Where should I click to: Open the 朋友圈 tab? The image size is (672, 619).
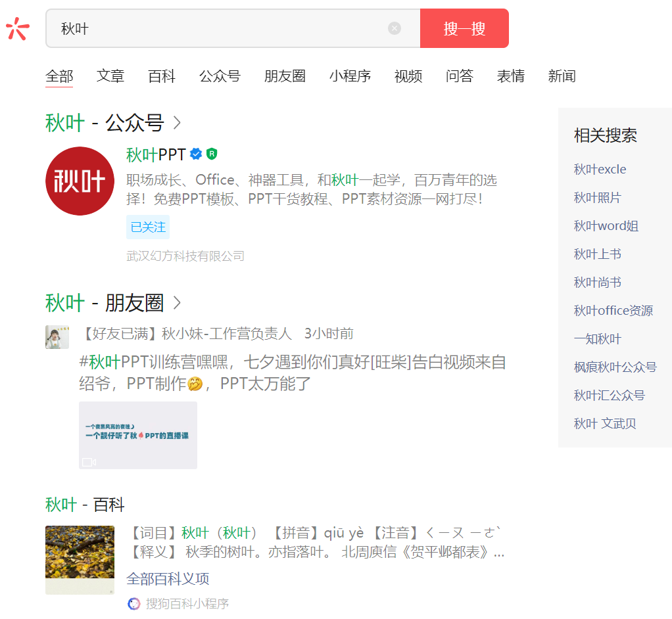click(285, 76)
